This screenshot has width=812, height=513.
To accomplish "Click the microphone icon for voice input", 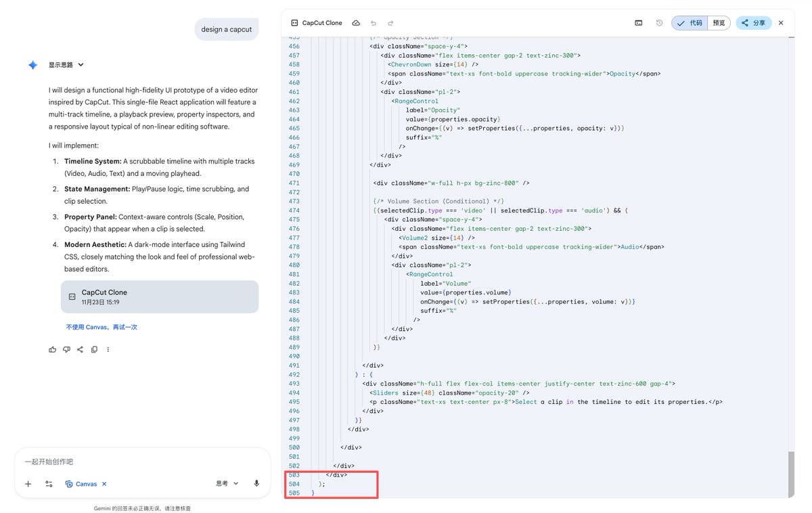I will click(256, 483).
